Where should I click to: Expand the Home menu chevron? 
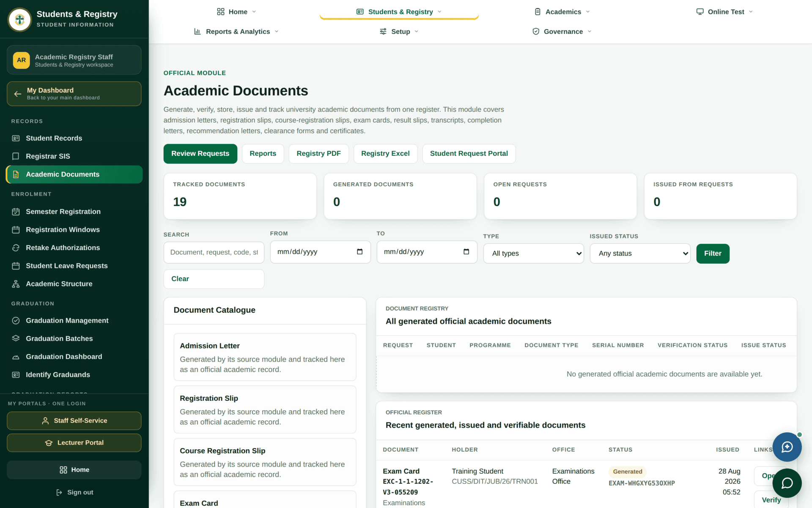[254, 12]
